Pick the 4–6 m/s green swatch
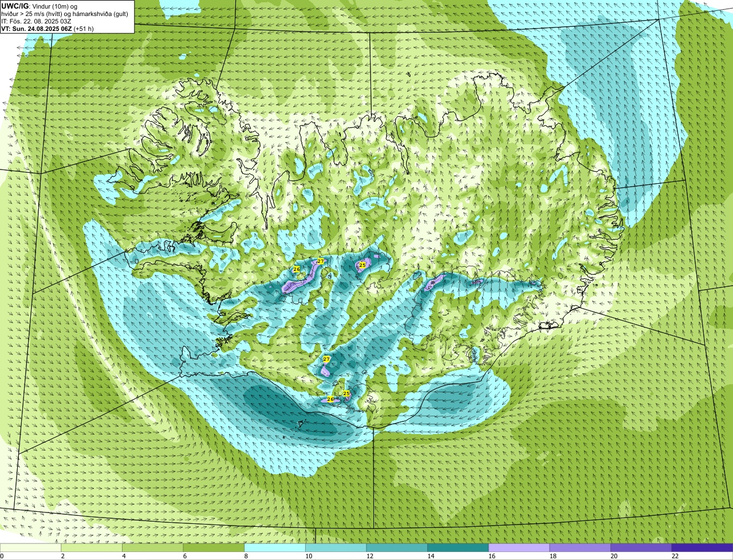 click(x=152, y=547)
